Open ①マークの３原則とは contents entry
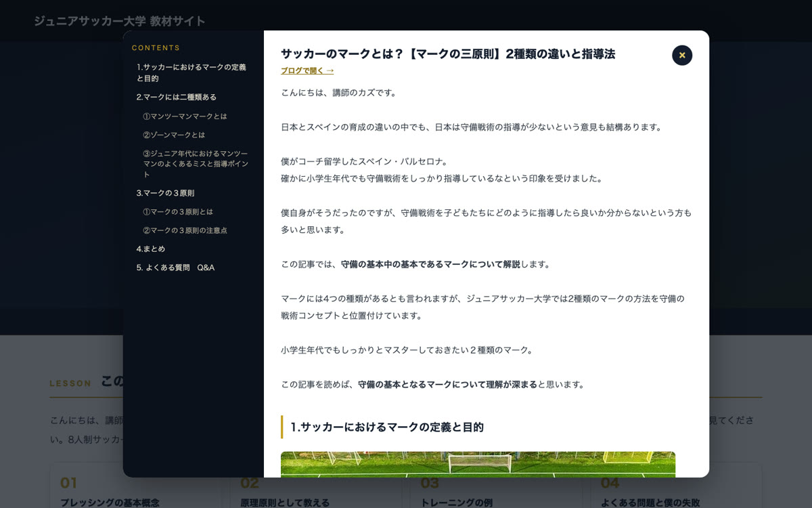This screenshot has width=812, height=508. (178, 212)
